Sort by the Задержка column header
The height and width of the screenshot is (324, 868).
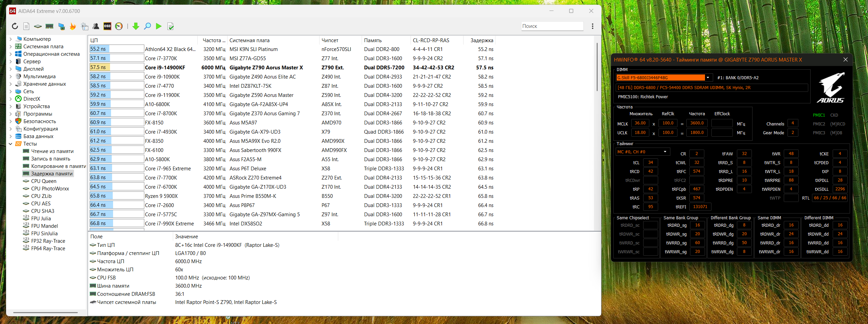pos(479,40)
